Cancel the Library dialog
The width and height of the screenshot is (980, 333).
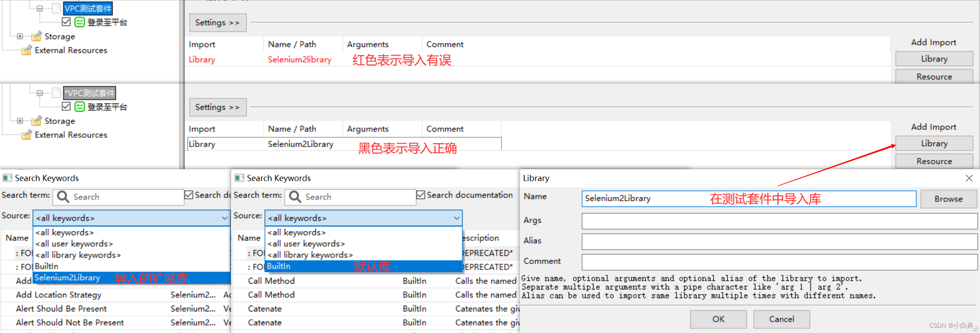point(781,319)
